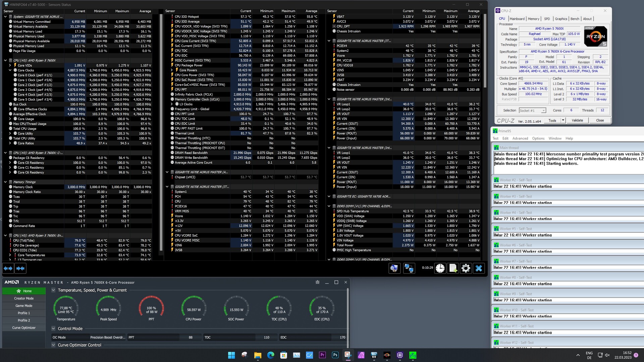Click the first sensor panel's vertical scrollbar
This screenshot has height=362, width=644.
point(161,134)
